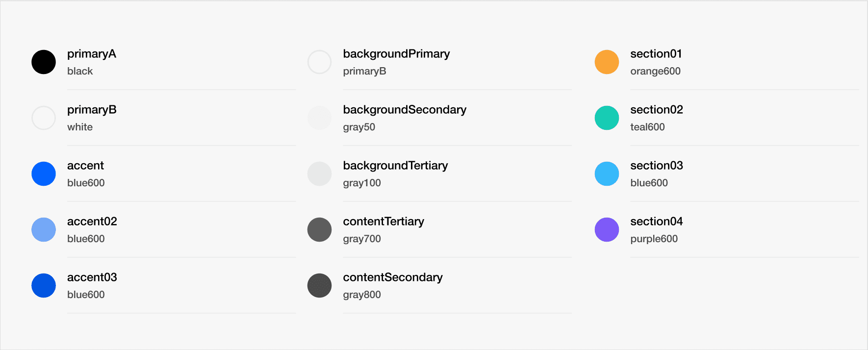The image size is (868, 350).
Task: Click the dark blue accent03 swatch
Action: tap(44, 286)
